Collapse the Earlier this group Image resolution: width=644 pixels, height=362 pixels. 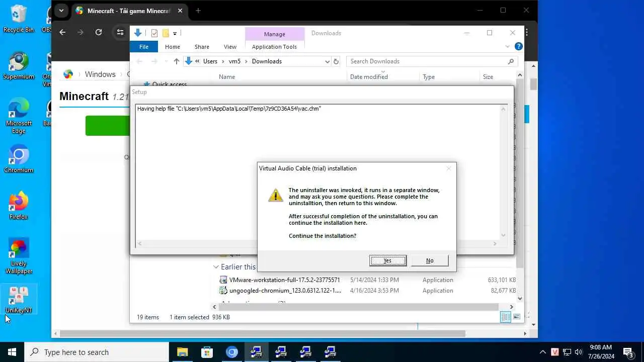(216, 267)
